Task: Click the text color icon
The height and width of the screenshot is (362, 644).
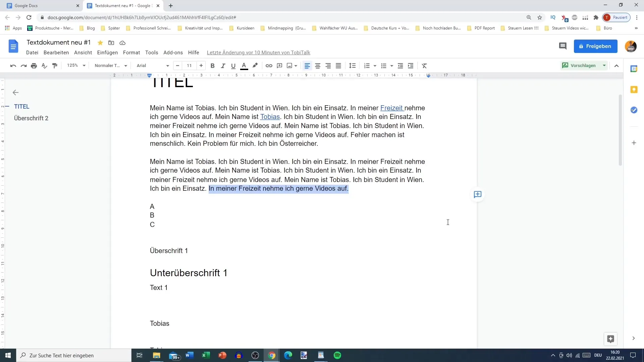Action: tap(244, 65)
